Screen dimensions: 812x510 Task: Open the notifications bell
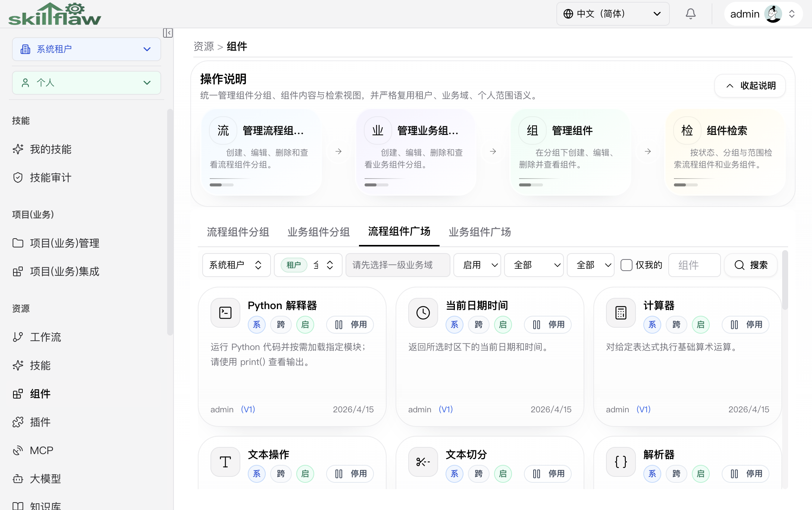690,14
